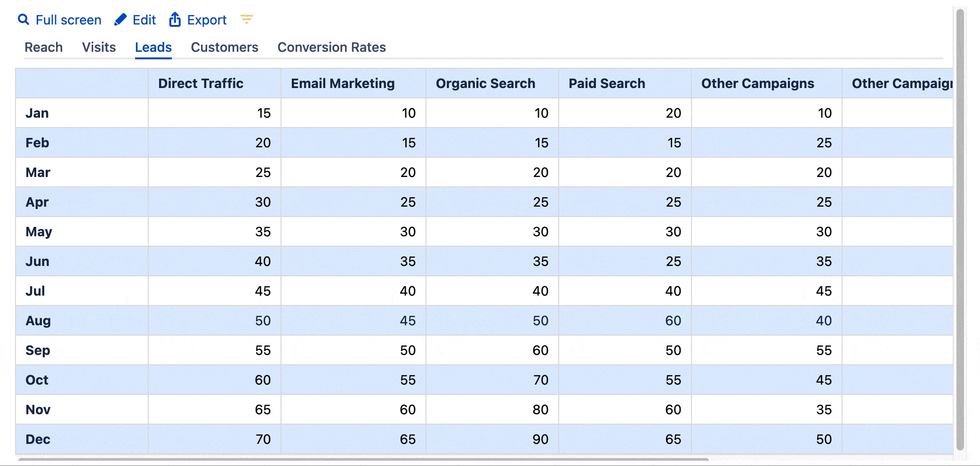Click the Paid Search column header

pos(607,84)
